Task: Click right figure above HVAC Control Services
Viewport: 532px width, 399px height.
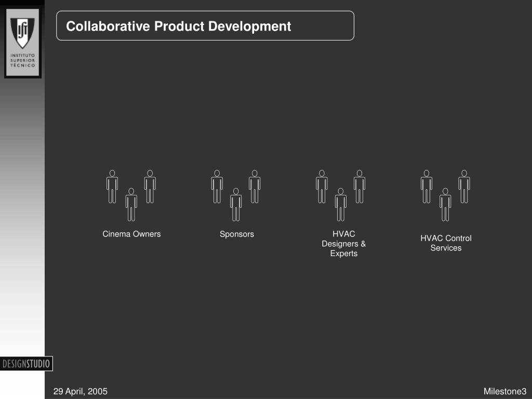Action: point(464,187)
